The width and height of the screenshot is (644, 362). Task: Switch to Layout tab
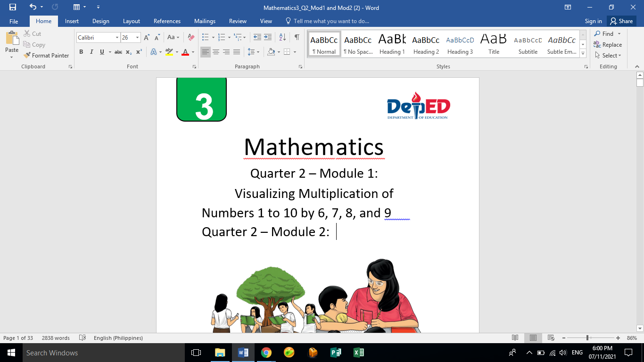(x=132, y=21)
